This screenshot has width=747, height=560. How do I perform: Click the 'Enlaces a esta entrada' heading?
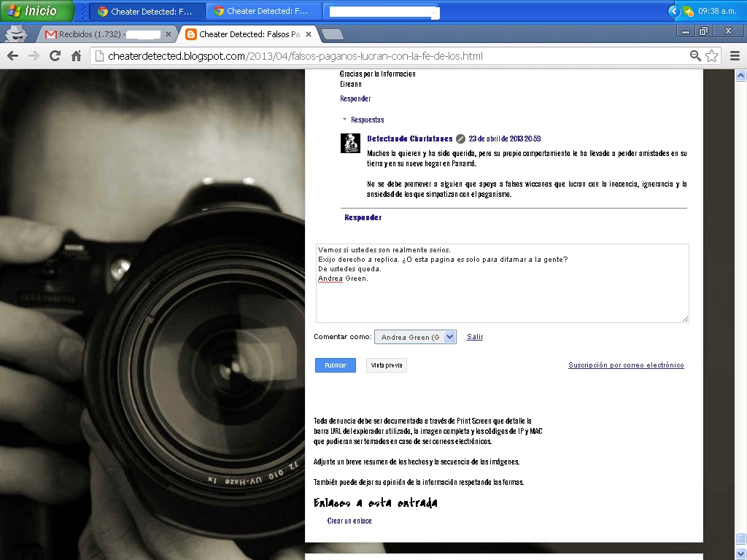click(x=376, y=502)
